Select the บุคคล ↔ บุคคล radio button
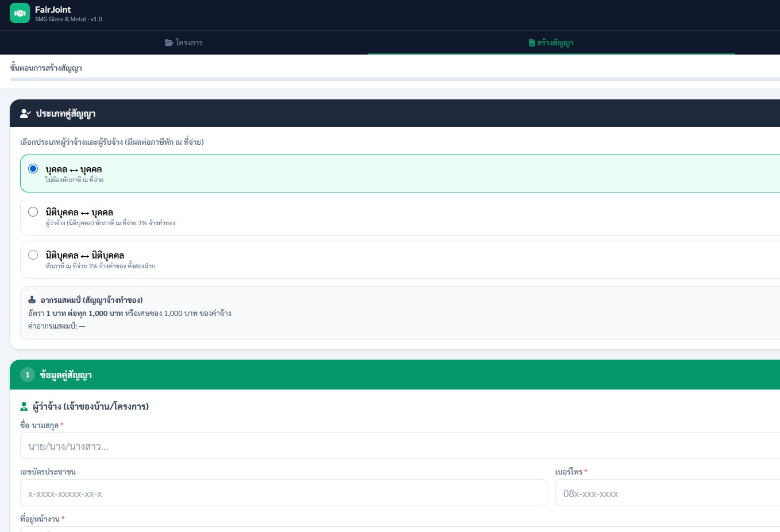The height and width of the screenshot is (532, 780). coord(33,168)
